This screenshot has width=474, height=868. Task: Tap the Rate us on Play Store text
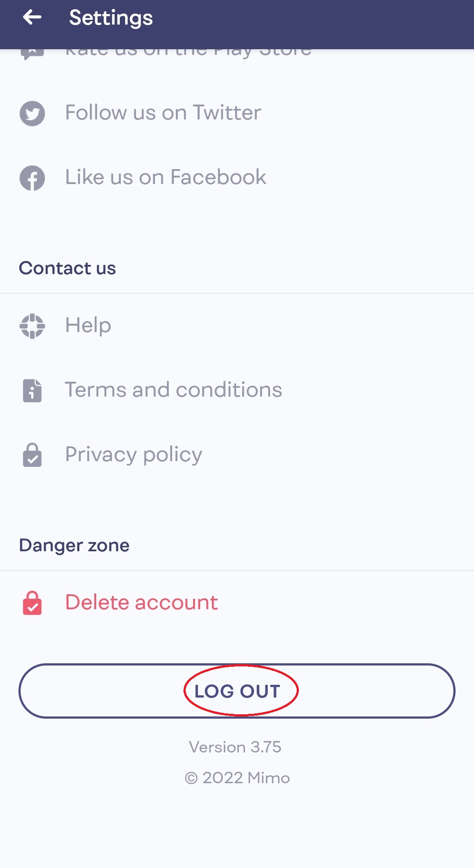pos(189,53)
